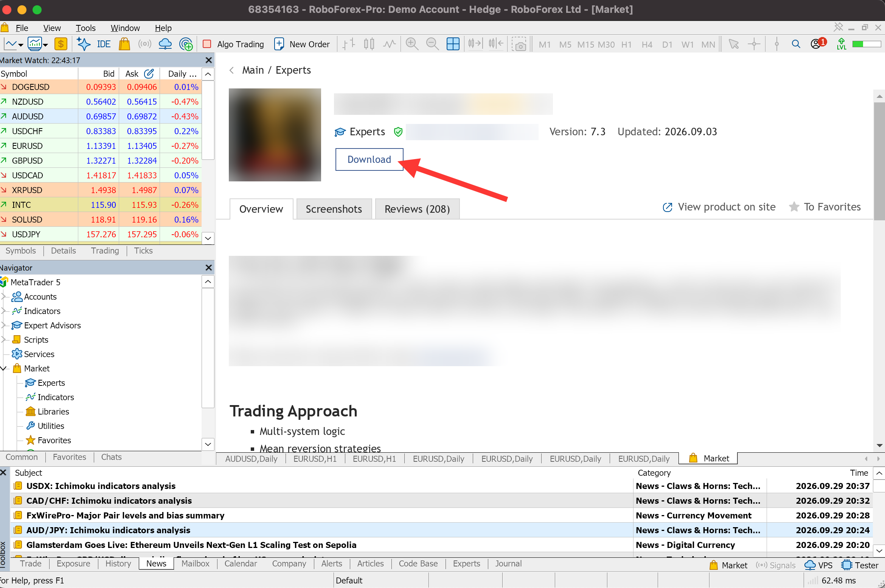Image resolution: width=885 pixels, height=588 pixels.
Task: Open the dollar trading symbol icon
Action: pos(61,44)
